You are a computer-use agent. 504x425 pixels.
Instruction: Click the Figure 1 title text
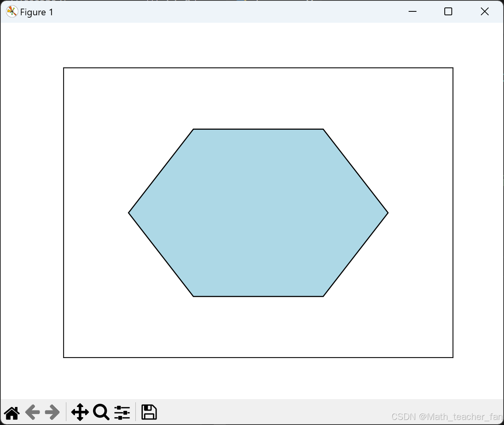[x=37, y=12]
